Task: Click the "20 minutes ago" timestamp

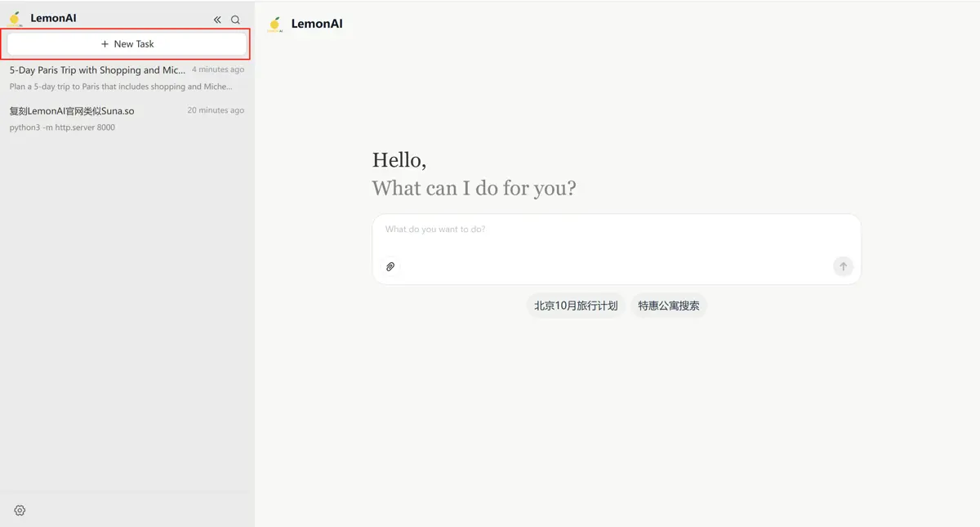Action: pyautogui.click(x=216, y=110)
